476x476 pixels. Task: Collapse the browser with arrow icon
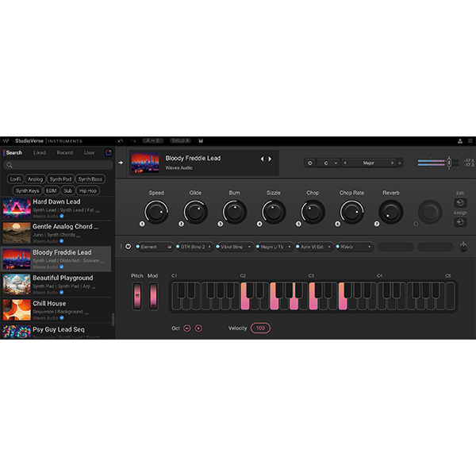coord(121,163)
